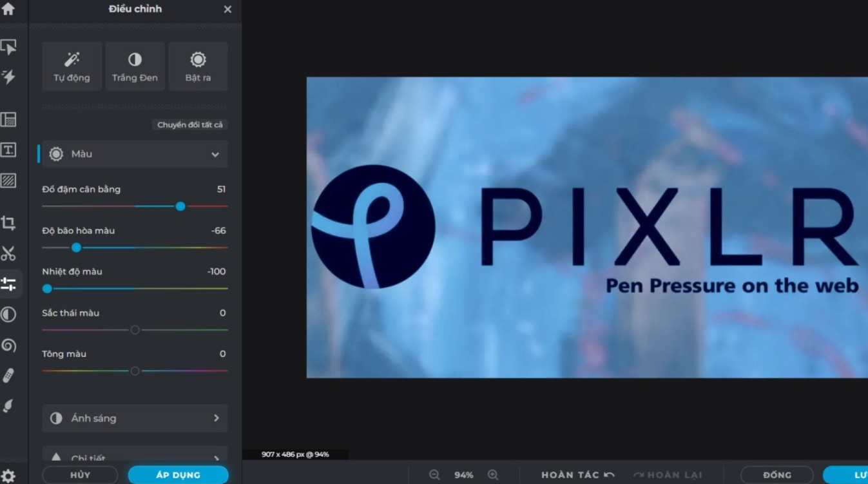Click the Độ bão hòa màu slider handle
Image resolution: width=868 pixels, height=484 pixels.
pyautogui.click(x=76, y=247)
